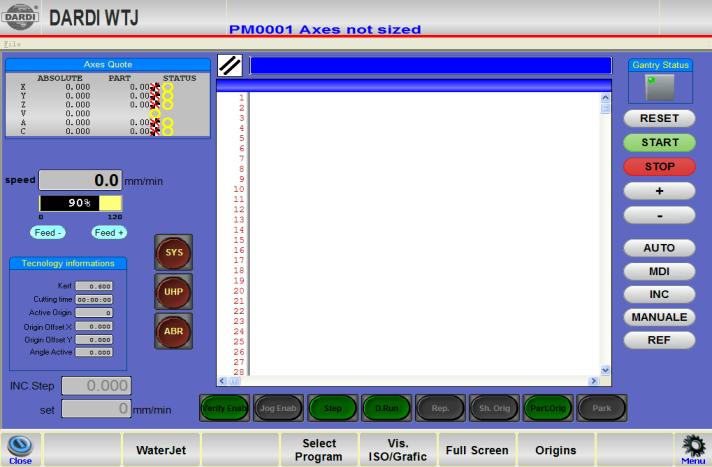The image size is (712, 467).
Task: Click the blue program name bar
Action: [x=430, y=65]
